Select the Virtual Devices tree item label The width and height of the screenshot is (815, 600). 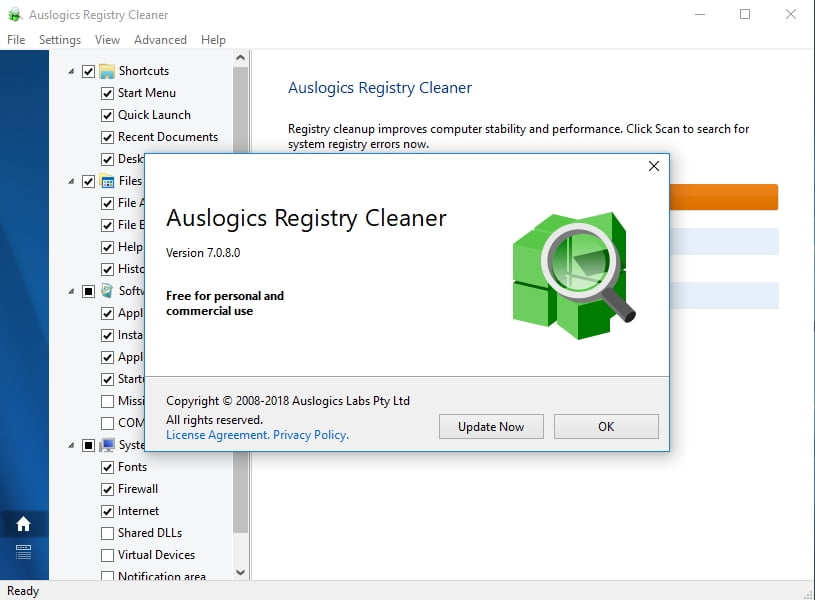(x=156, y=555)
